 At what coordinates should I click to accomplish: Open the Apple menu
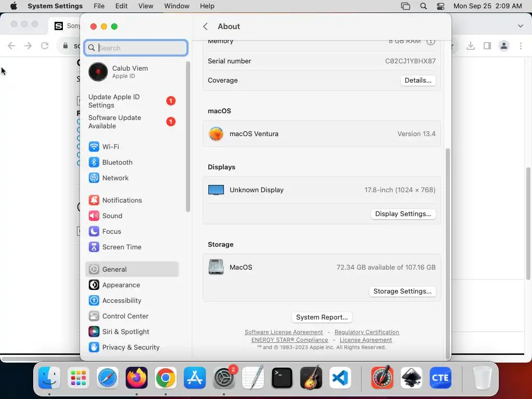pyautogui.click(x=14, y=6)
